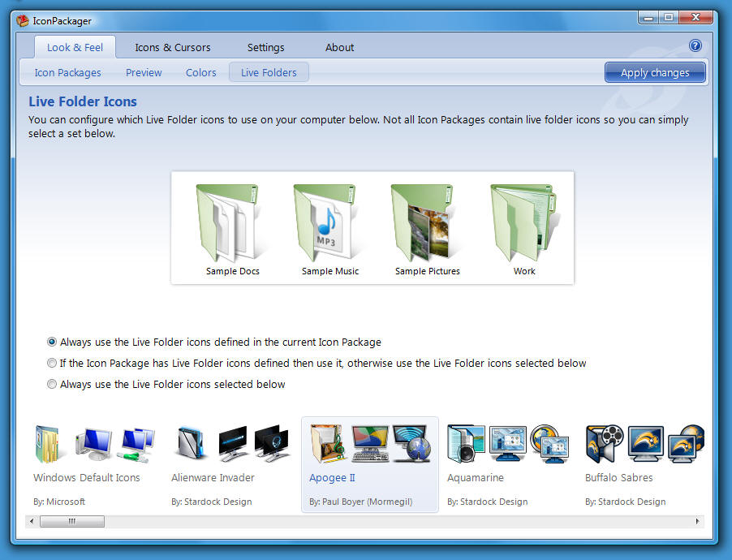Click the Sample Docs folder icon
732x560 pixels.
coord(230,223)
